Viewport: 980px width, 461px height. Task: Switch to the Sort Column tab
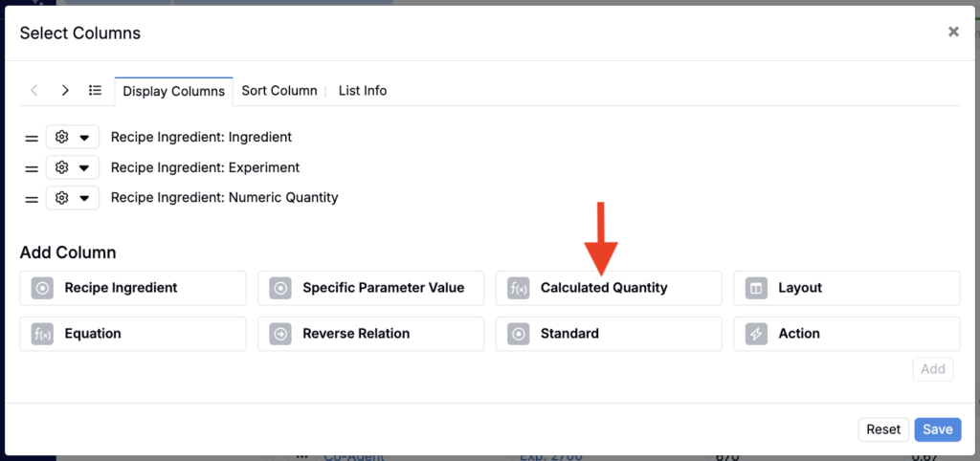(278, 91)
